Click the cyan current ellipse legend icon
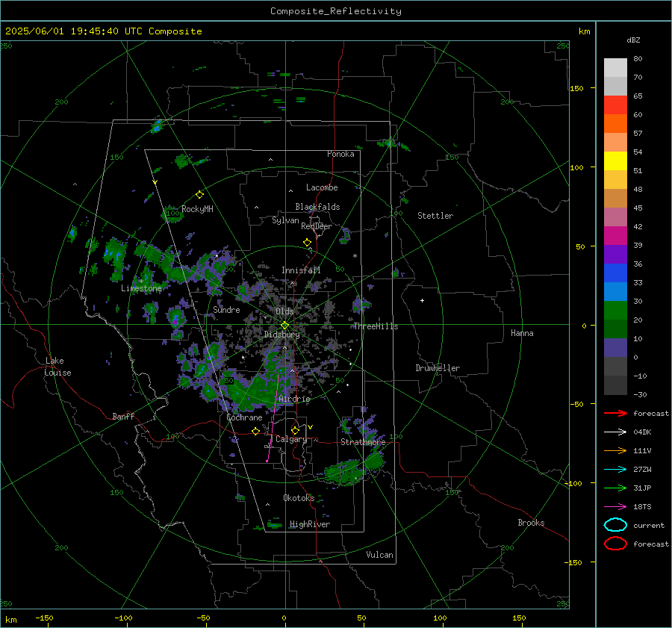The height and width of the screenshot is (628, 672). 615,525
